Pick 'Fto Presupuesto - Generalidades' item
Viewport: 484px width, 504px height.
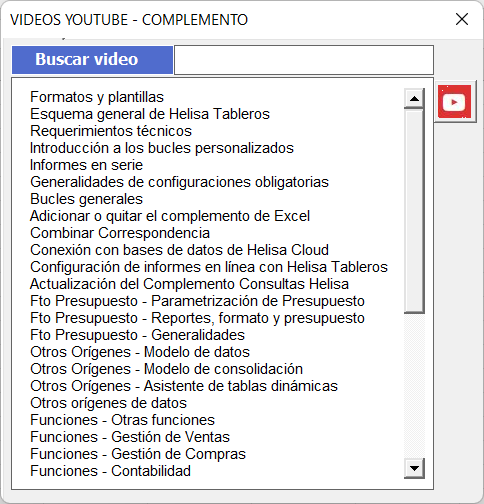coord(137,335)
